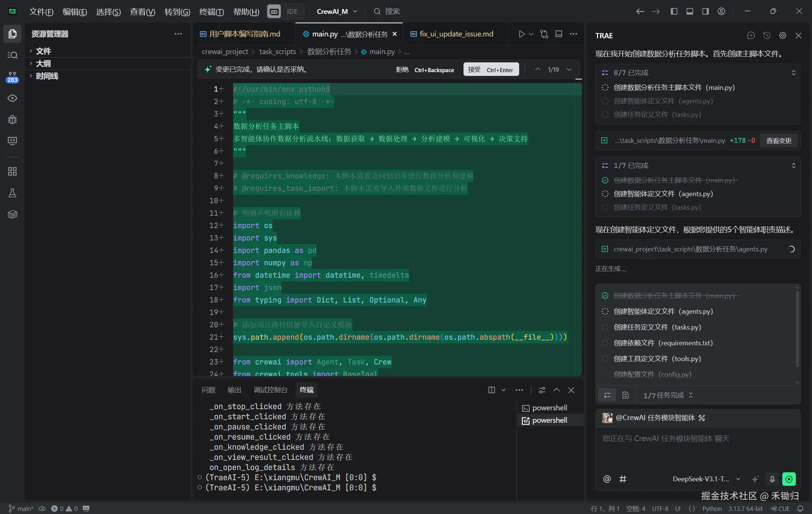Open the Run and Debug bug icon
This screenshot has height=514, width=812.
[x=12, y=119]
